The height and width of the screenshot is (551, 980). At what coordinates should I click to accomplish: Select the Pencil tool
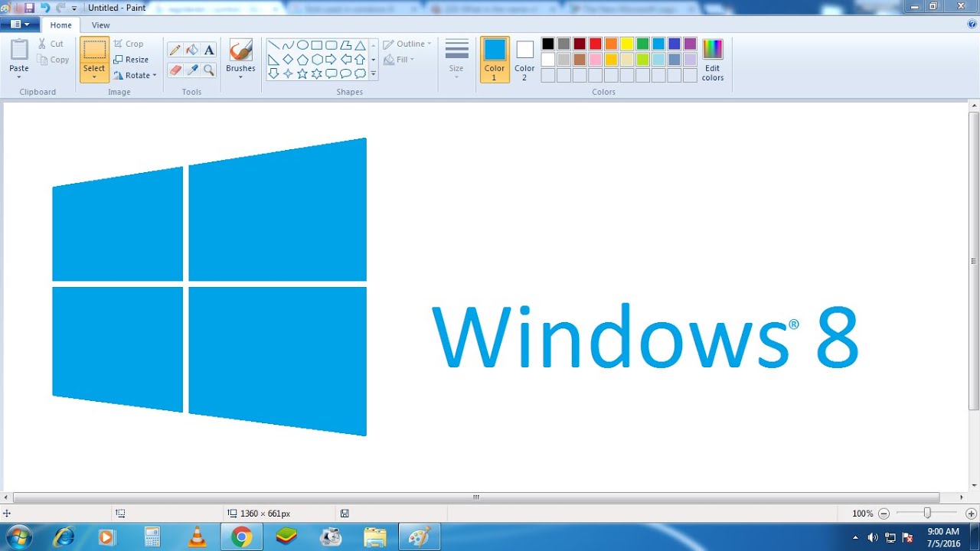[175, 50]
